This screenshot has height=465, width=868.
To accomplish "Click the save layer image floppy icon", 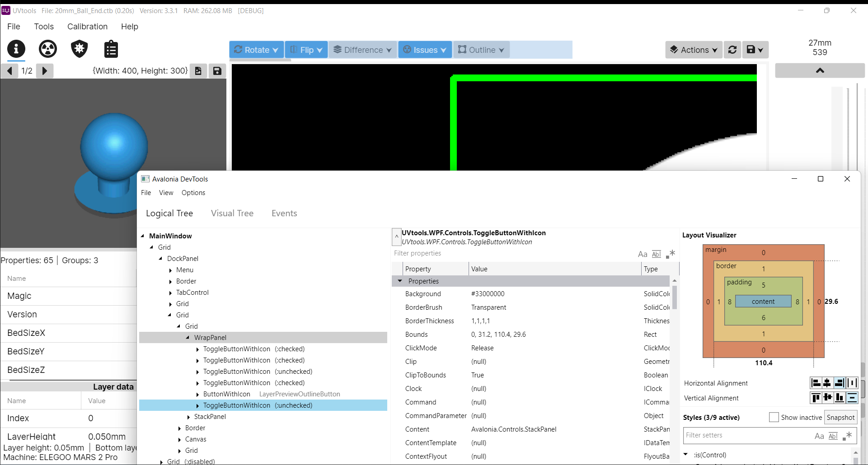I will tap(217, 70).
